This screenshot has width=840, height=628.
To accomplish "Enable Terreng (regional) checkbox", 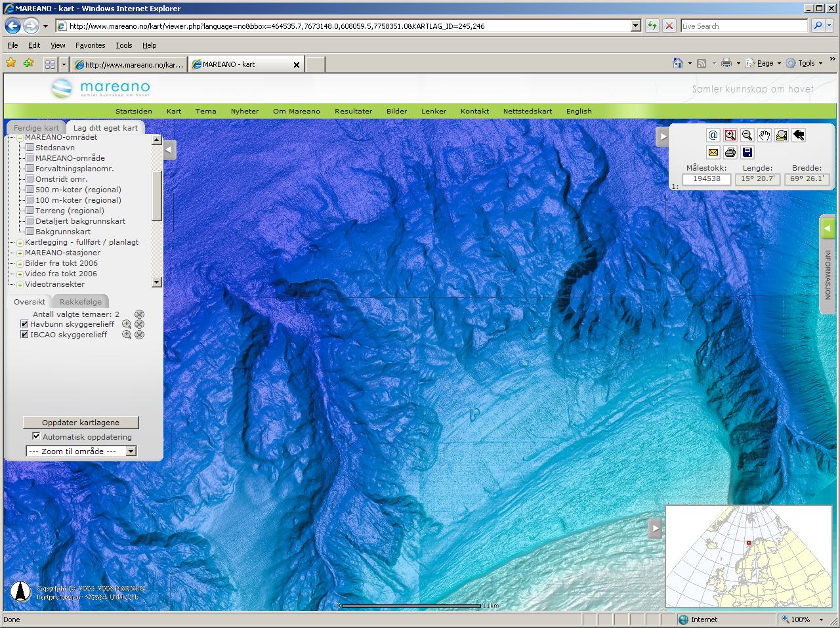I will pos(30,211).
